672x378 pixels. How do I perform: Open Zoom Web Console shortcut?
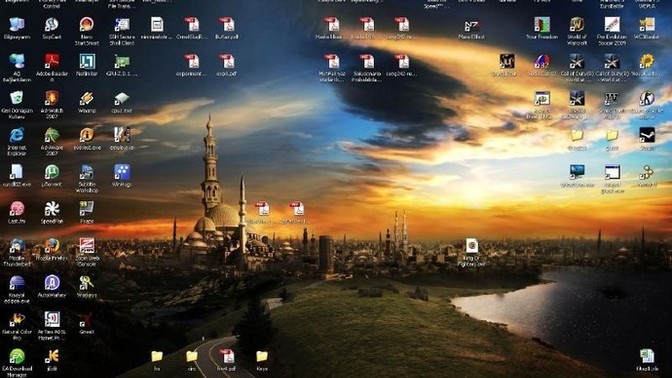(87, 246)
